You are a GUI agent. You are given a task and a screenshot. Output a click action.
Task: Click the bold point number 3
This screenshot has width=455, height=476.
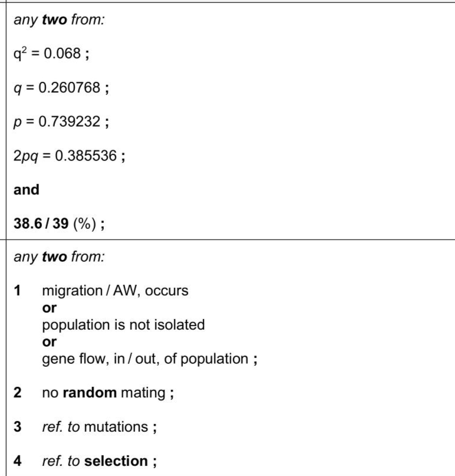pos(19,409)
